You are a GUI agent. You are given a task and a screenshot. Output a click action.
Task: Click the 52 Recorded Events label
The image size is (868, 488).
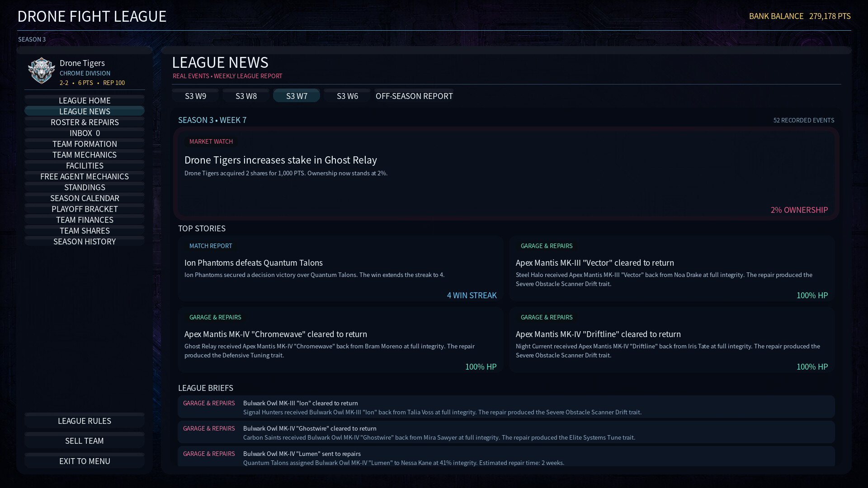pyautogui.click(x=804, y=120)
